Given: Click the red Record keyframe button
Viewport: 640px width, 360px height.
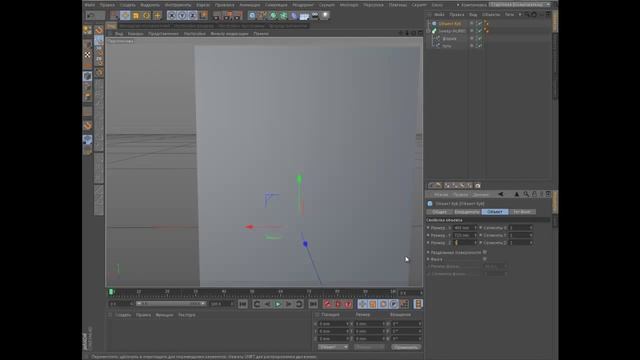Looking at the screenshot, I should (327, 304).
